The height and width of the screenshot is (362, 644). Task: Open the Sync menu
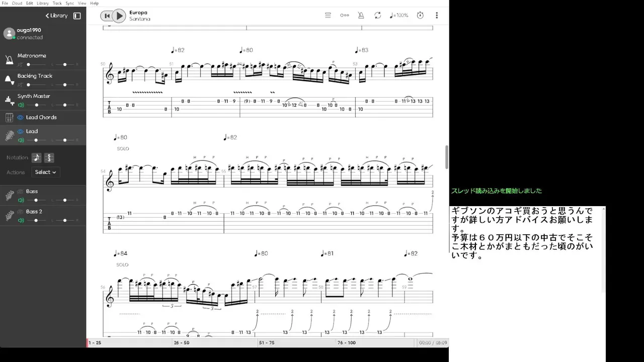point(70,3)
